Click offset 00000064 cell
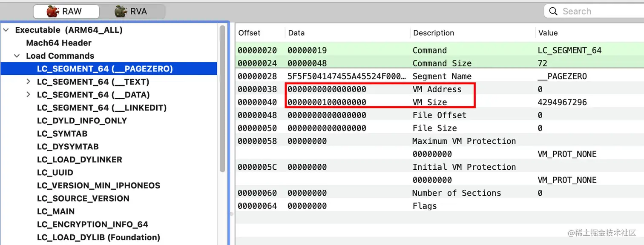644x245 pixels. (257, 206)
